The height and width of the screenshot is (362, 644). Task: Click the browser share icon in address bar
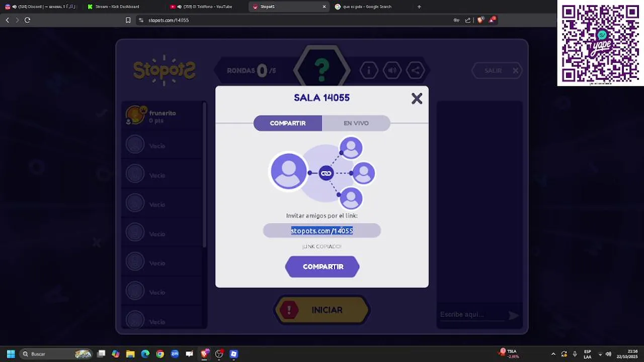(x=468, y=20)
